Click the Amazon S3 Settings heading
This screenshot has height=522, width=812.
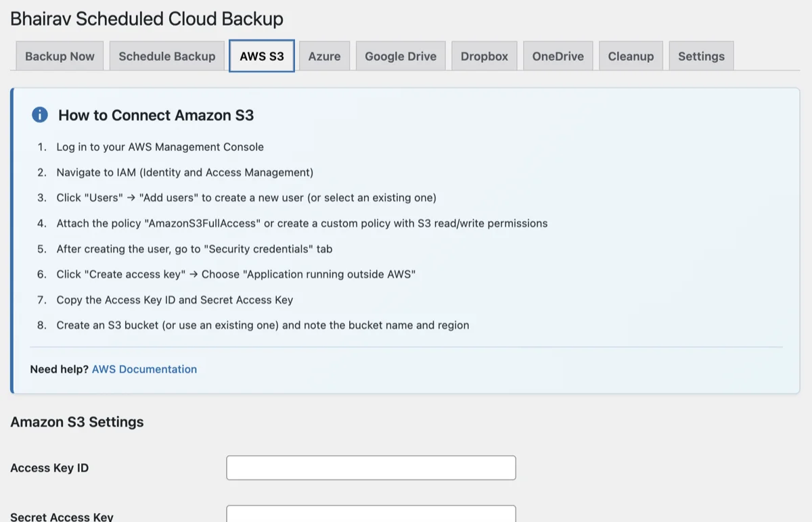pos(76,421)
